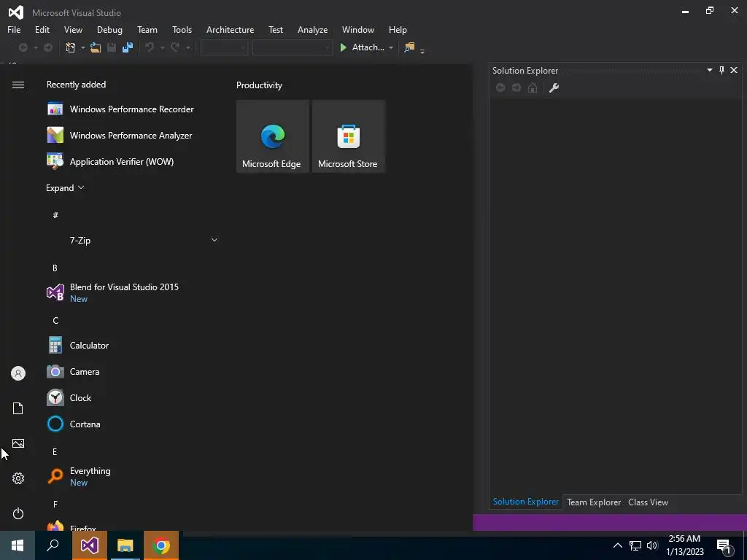Click the Windows Start button
Viewport: 747px width, 560px height.
(18, 545)
